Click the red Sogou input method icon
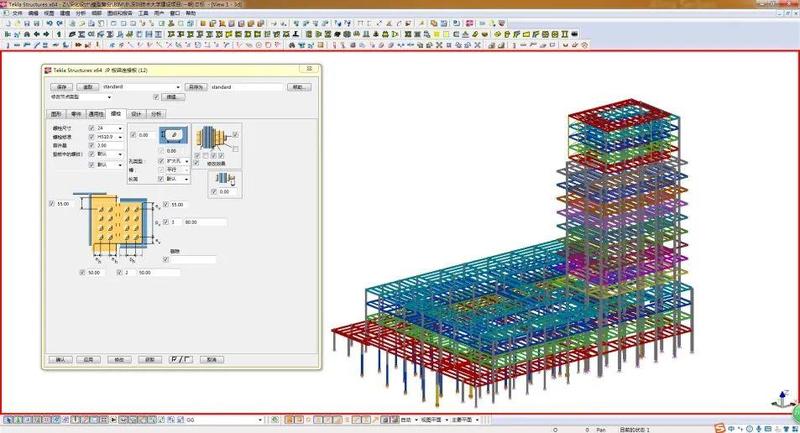 click(718, 429)
